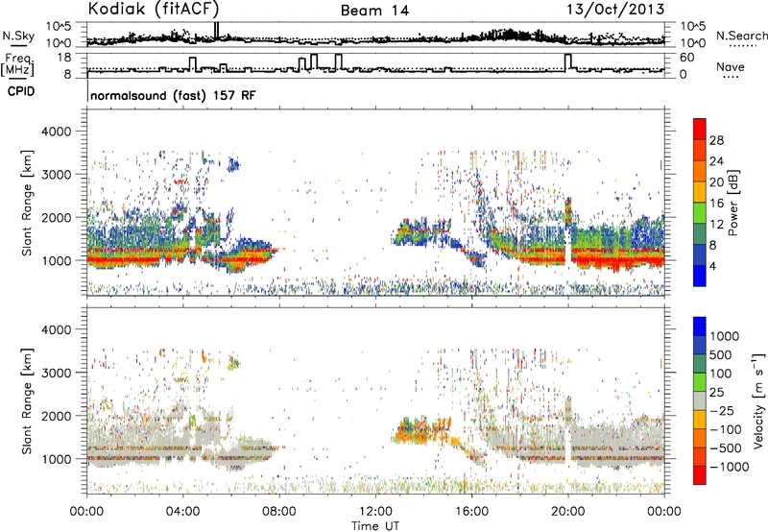This screenshot has width=768, height=532.
Task: Click the '12:00' time tick label
Action: [x=375, y=512]
